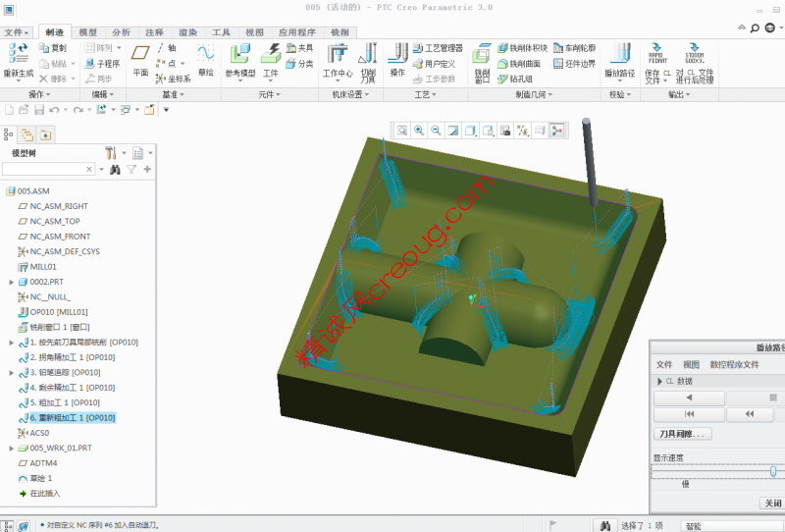Click the 复制 copy button
Screen dimensions: 785x532
[x=53, y=48]
